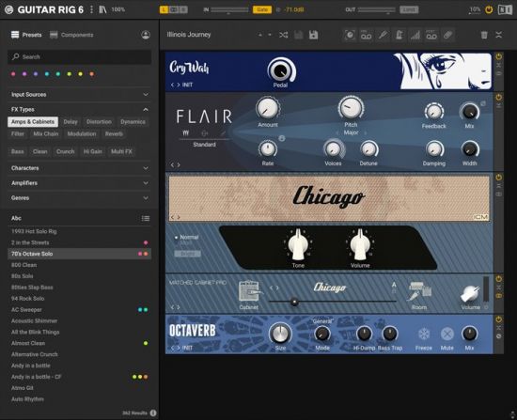Click the orange color filter dot
The image size is (517, 420).
pyautogui.click(x=92, y=74)
